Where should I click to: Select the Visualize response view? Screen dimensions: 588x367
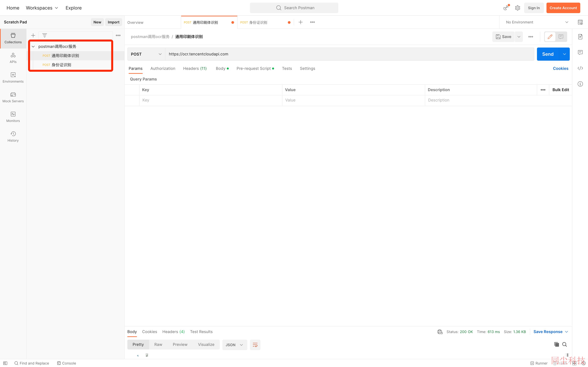tap(206, 345)
